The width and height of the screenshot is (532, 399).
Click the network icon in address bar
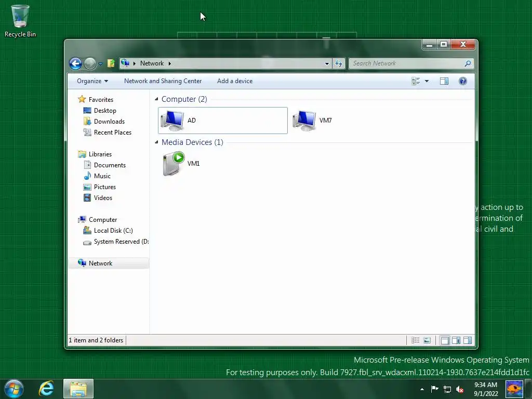coord(125,63)
